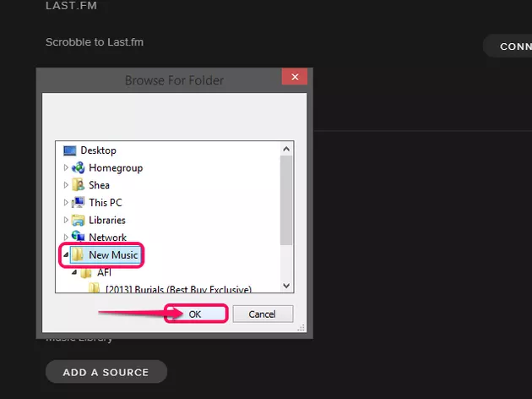Collapse the New Music folder node

point(66,254)
